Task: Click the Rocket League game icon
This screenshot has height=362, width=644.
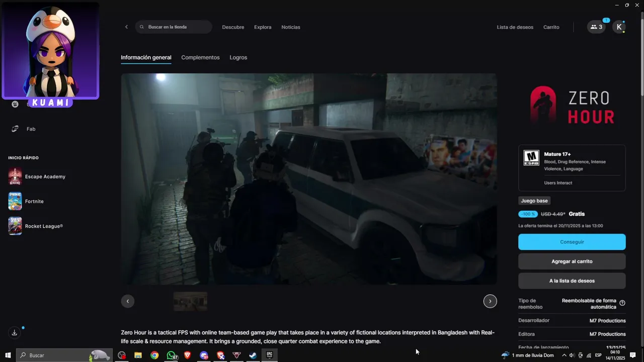Action: (x=15, y=226)
